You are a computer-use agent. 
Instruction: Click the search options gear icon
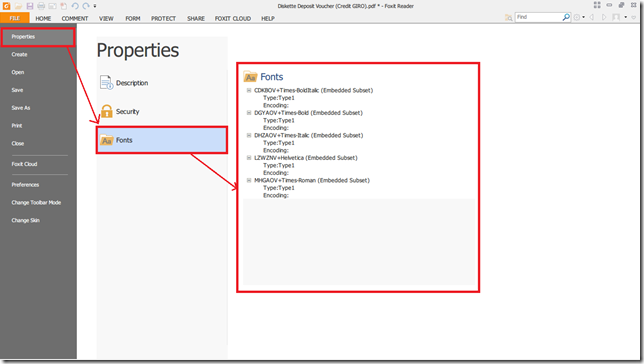(577, 17)
